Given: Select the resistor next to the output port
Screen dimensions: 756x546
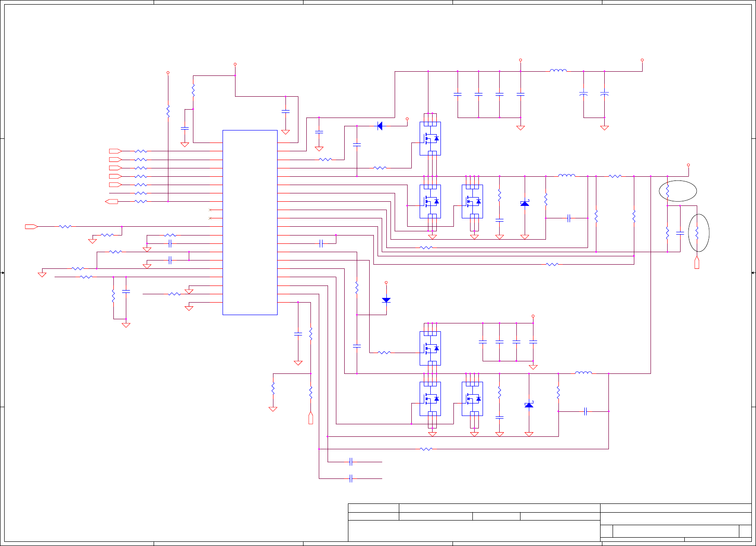Looking at the screenshot, I should click(141, 201).
